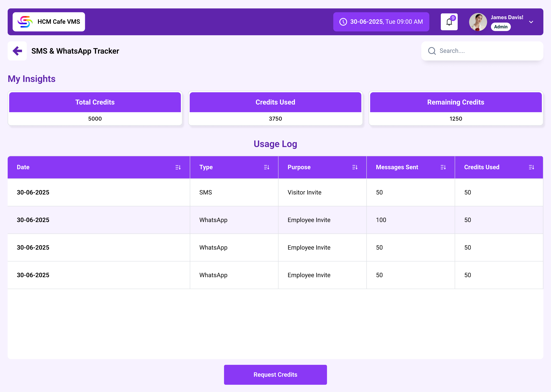
Task: Click the James Davis! username
Action: click(x=507, y=17)
